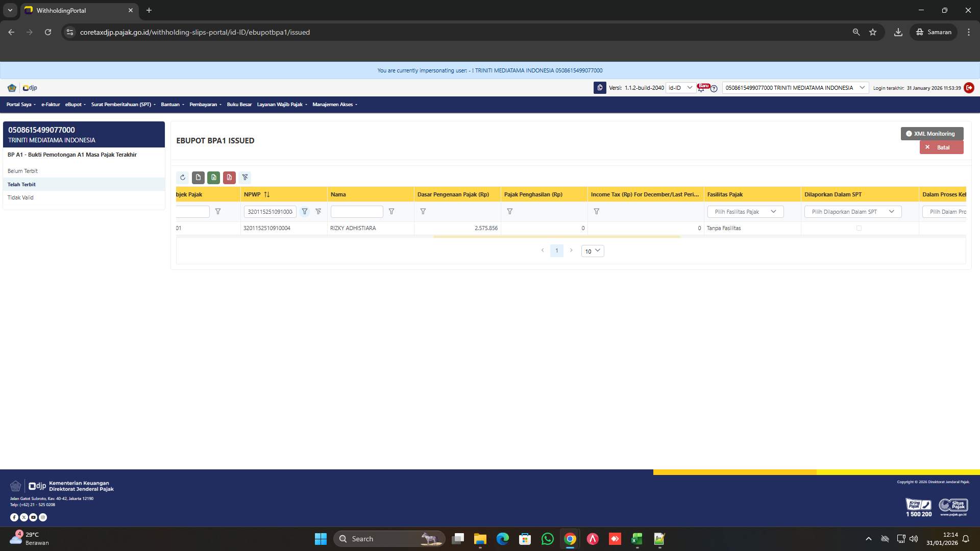
Task: Export the table to Excel
Action: (x=214, y=178)
